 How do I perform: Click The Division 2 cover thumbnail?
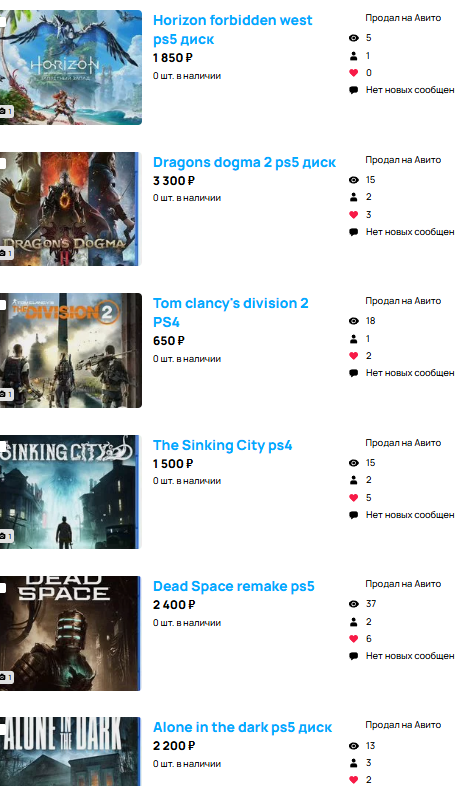point(71,350)
